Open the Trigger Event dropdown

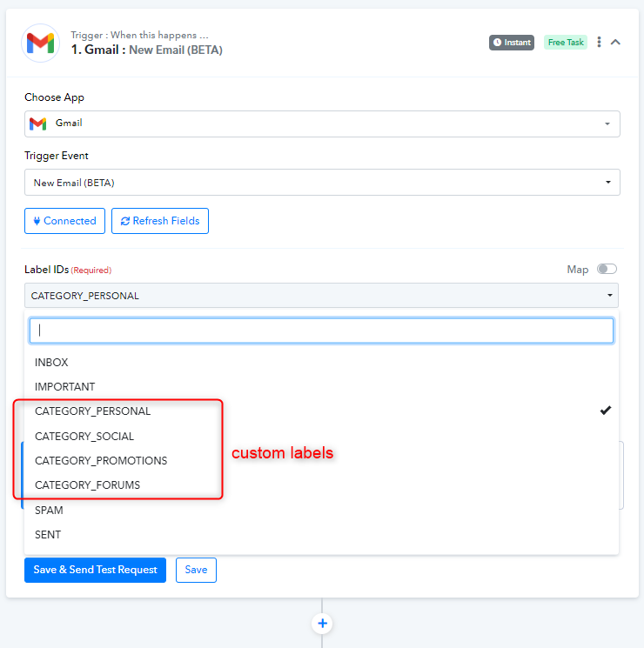pos(322,183)
